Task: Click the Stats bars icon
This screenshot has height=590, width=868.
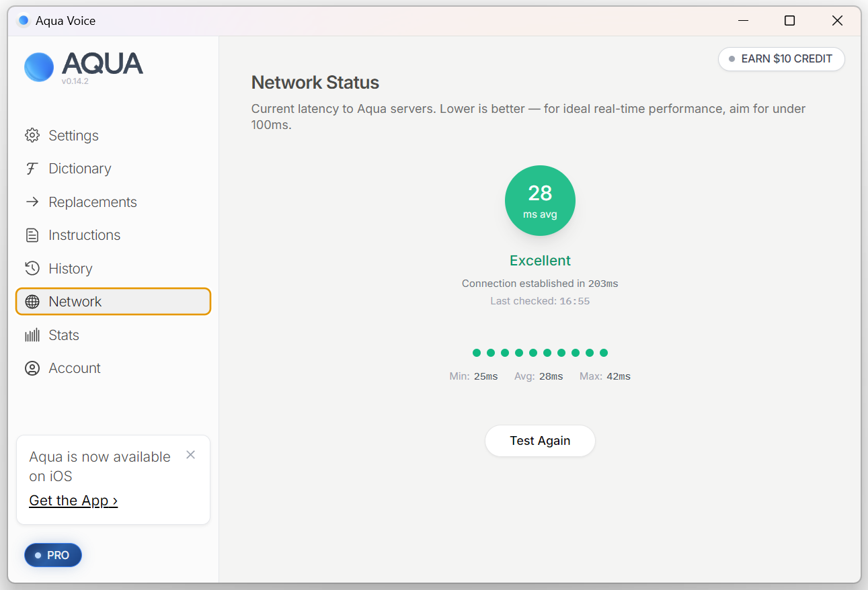Action: pos(32,335)
